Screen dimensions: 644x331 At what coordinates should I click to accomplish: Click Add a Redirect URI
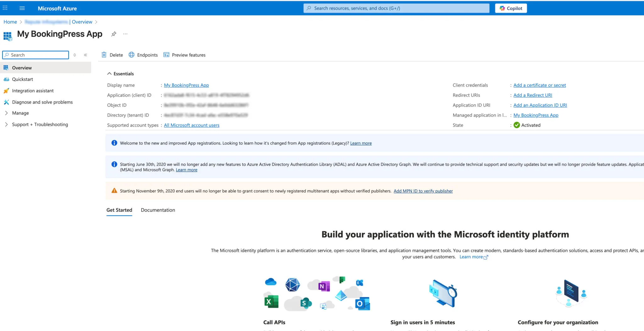533,95
